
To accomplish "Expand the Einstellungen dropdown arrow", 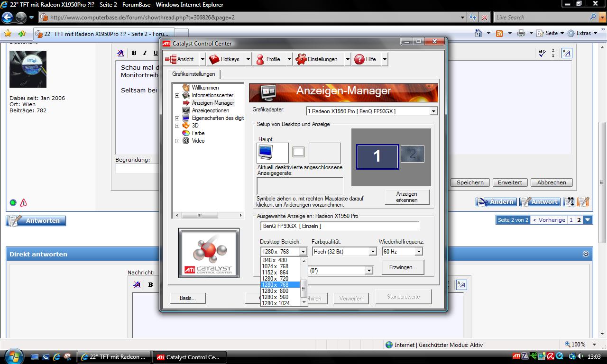I will click(x=347, y=59).
